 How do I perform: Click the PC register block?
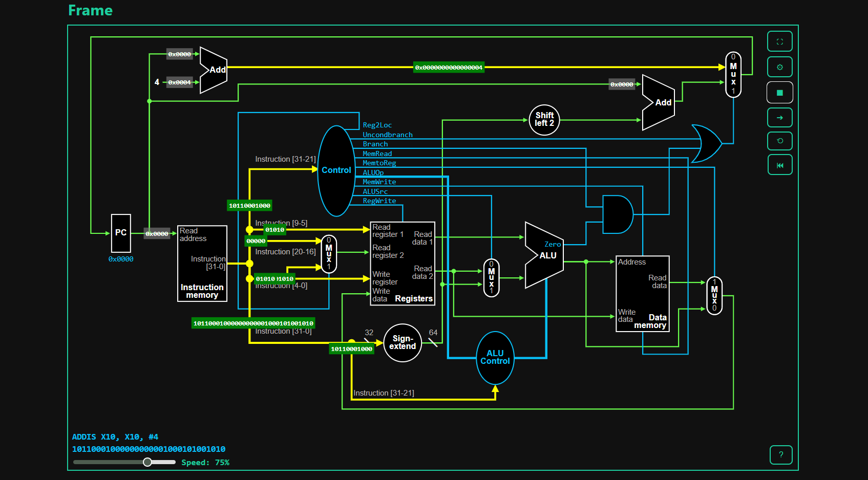(121, 233)
